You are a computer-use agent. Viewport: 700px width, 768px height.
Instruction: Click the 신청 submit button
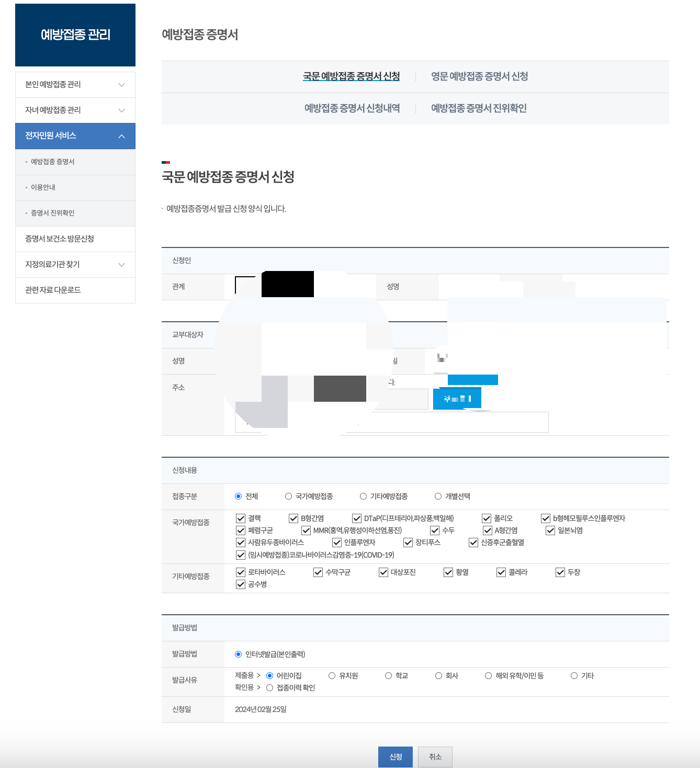click(x=395, y=756)
